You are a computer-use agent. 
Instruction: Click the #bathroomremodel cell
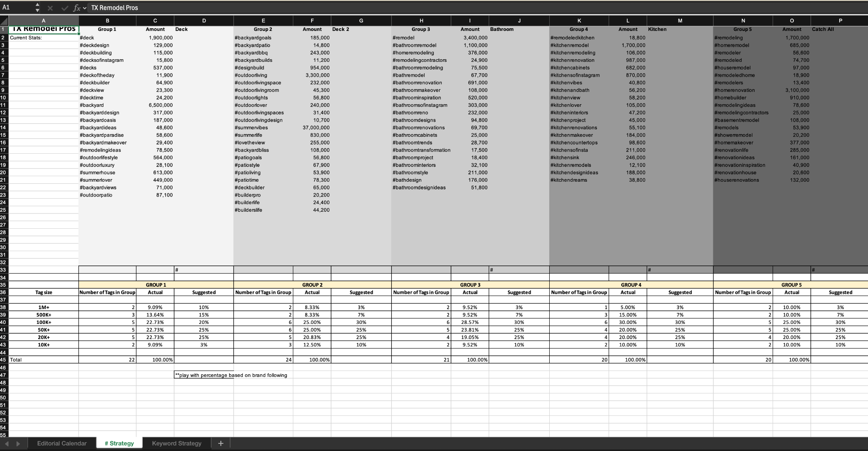[x=421, y=45]
